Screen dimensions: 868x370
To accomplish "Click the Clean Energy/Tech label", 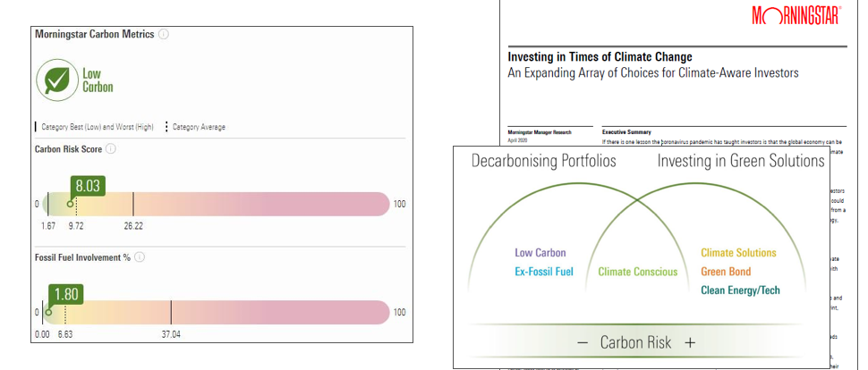I will 741,290.
